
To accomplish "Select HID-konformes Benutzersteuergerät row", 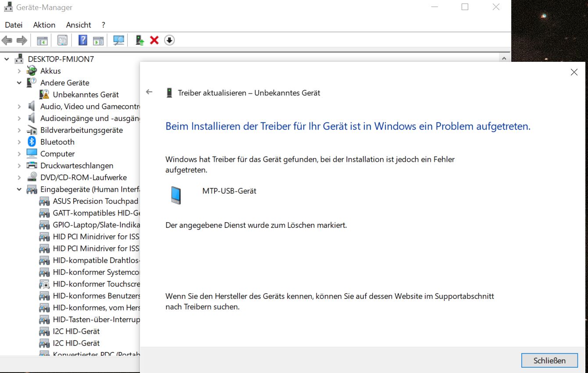I will pos(96,295).
